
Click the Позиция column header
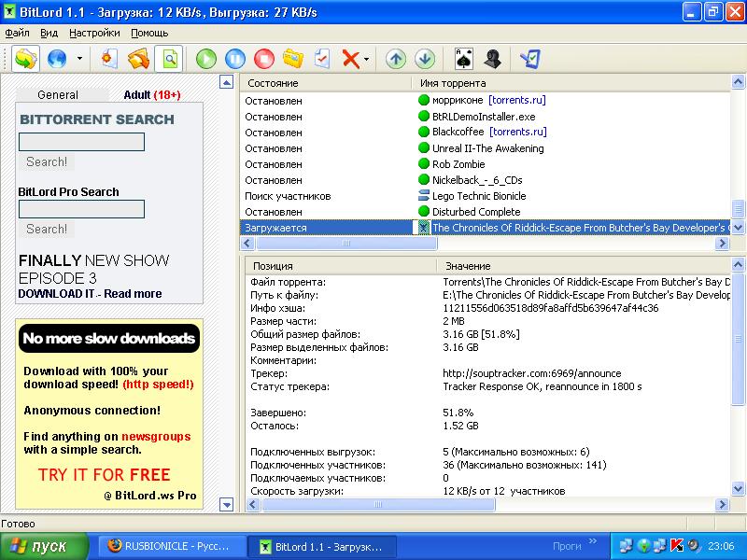341,266
